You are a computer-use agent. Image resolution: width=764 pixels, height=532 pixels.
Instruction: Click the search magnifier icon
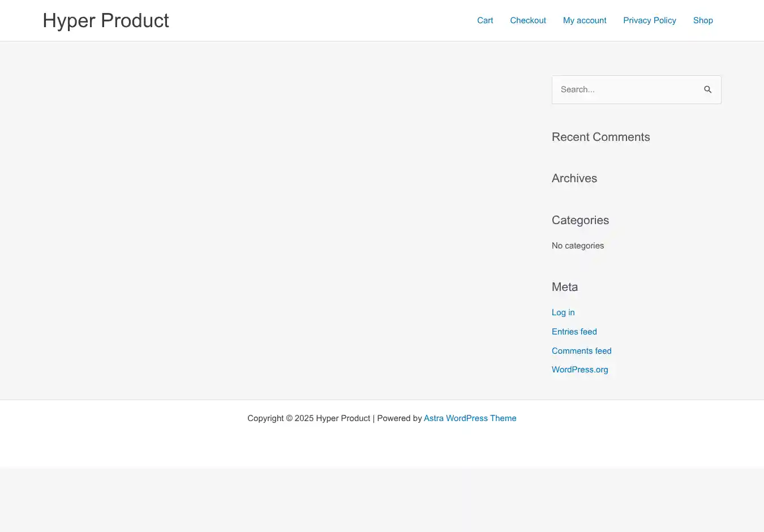coord(707,89)
